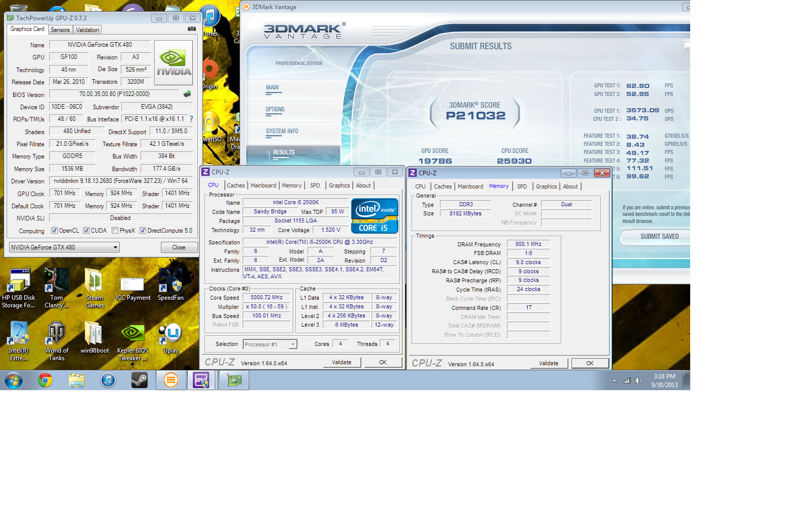Open Windows Explorer from the taskbar

tap(77, 380)
